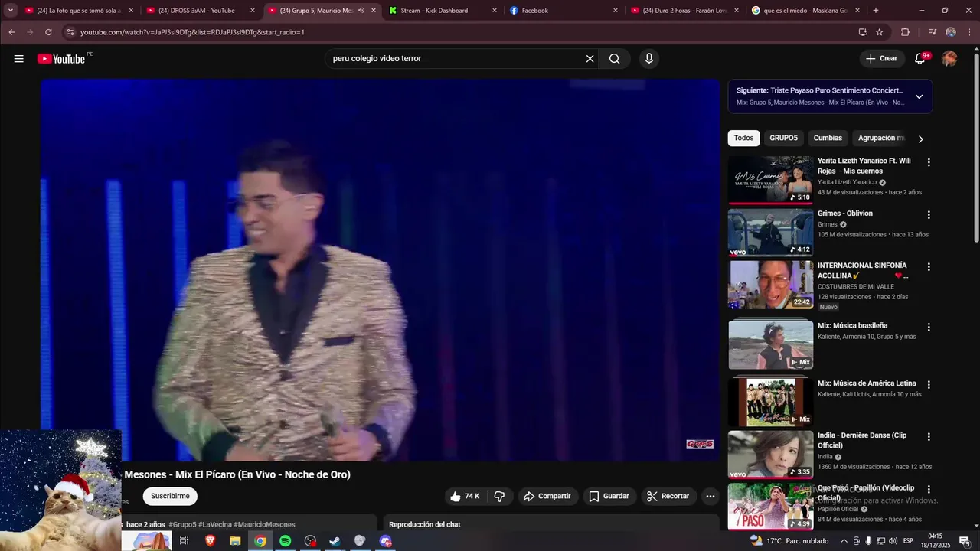Start voice search with microphone icon
Screen dimensions: 980x551
(x=649, y=59)
